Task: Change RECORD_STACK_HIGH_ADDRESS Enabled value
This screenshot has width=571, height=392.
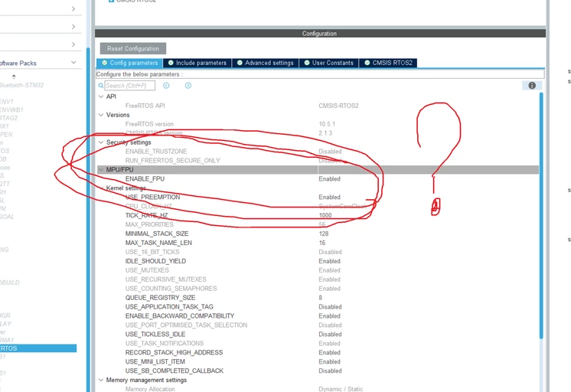Action: [329, 352]
